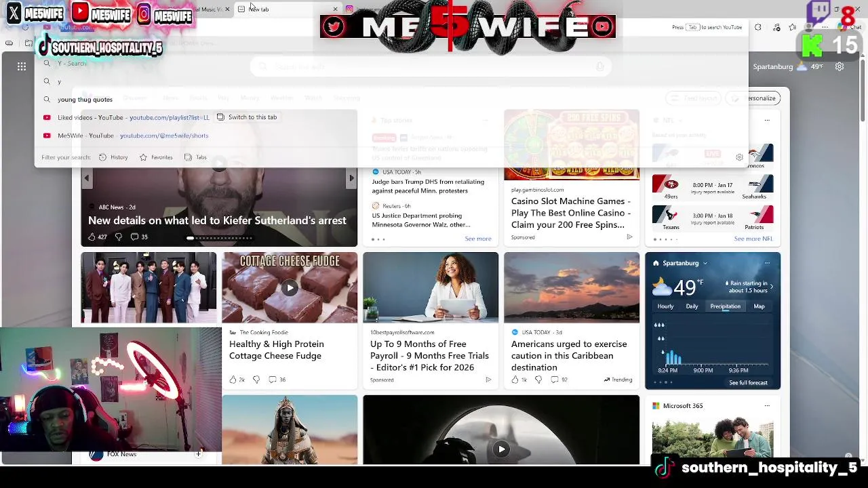This screenshot has width=868, height=488.
Task: Switch to the Map weather tab
Action: click(759, 306)
